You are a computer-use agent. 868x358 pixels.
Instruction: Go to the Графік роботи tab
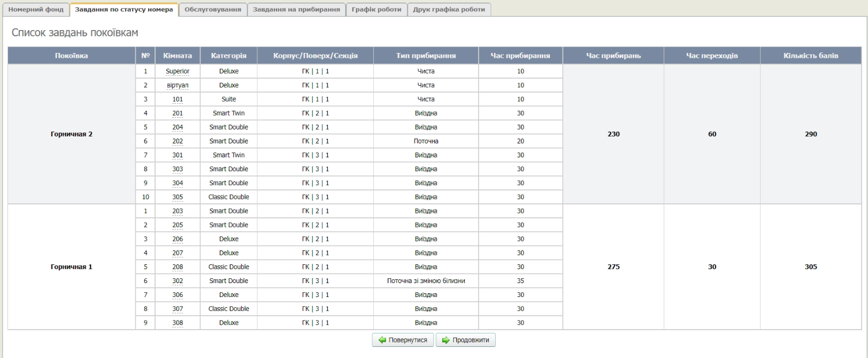click(x=376, y=10)
